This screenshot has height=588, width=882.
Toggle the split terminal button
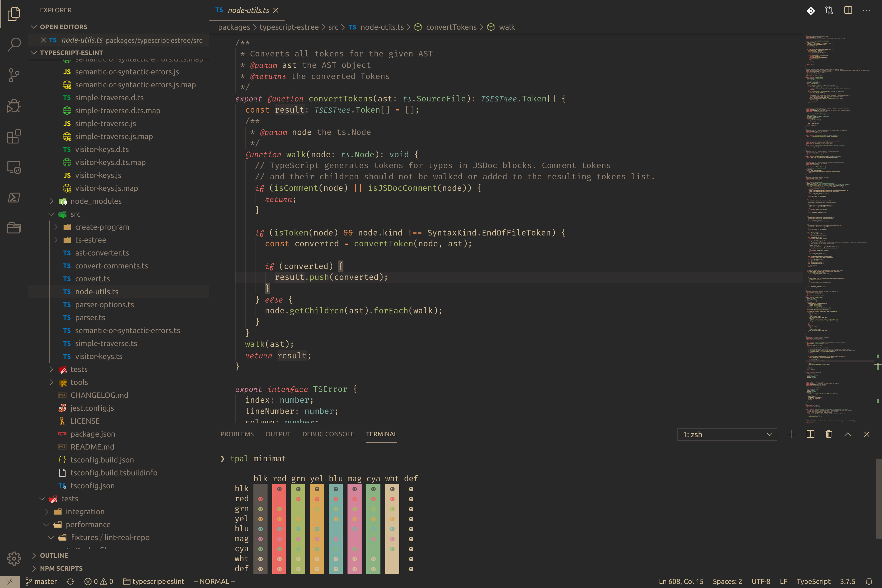point(810,434)
